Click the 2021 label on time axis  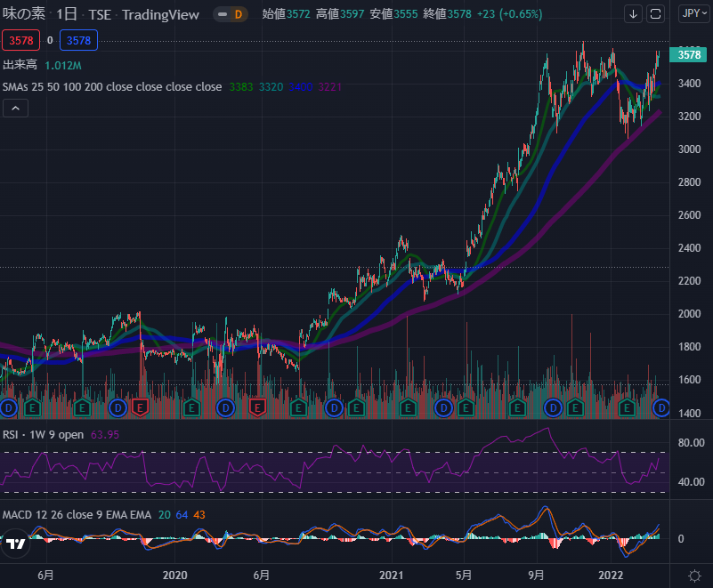[x=391, y=576]
